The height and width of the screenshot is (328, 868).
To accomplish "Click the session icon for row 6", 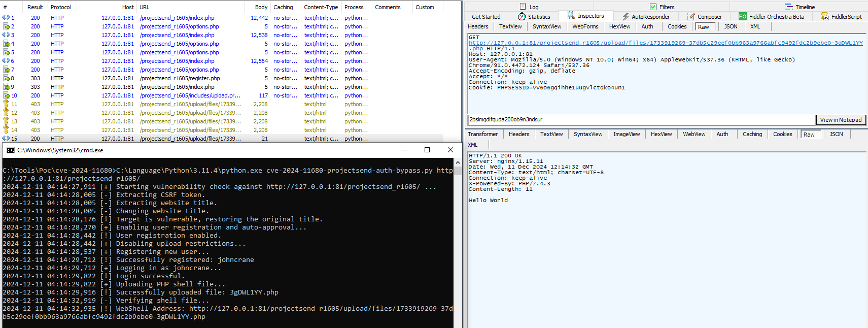I will pyautogui.click(x=6, y=61).
